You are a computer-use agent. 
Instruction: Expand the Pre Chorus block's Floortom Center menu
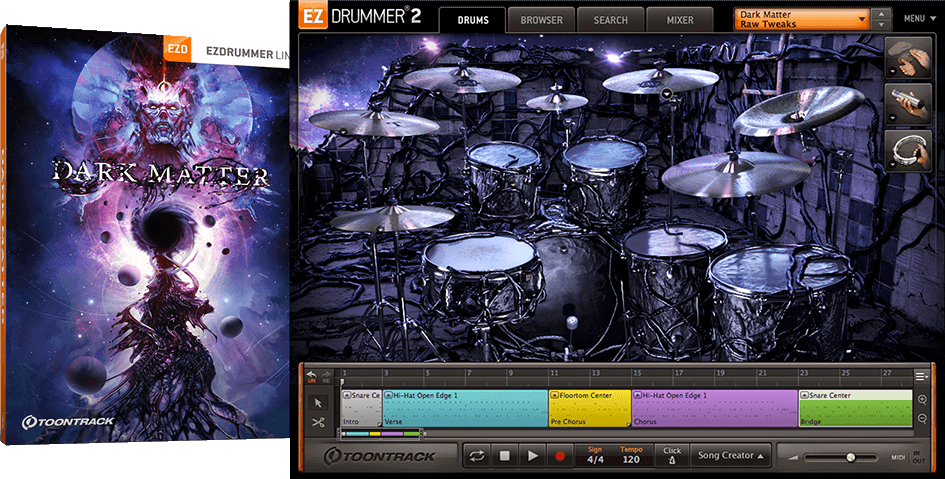[x=554, y=395]
